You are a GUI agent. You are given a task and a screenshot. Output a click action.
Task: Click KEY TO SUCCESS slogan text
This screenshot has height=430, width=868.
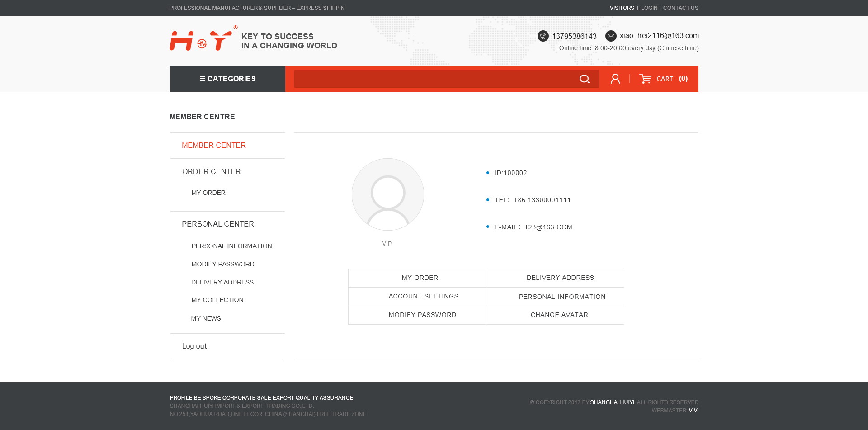coord(289,41)
